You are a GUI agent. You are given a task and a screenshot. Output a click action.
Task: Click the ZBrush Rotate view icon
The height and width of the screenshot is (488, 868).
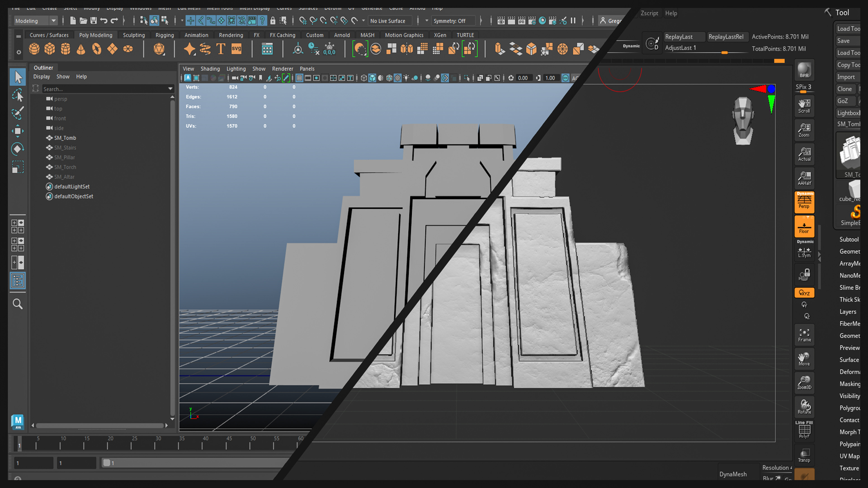(804, 407)
